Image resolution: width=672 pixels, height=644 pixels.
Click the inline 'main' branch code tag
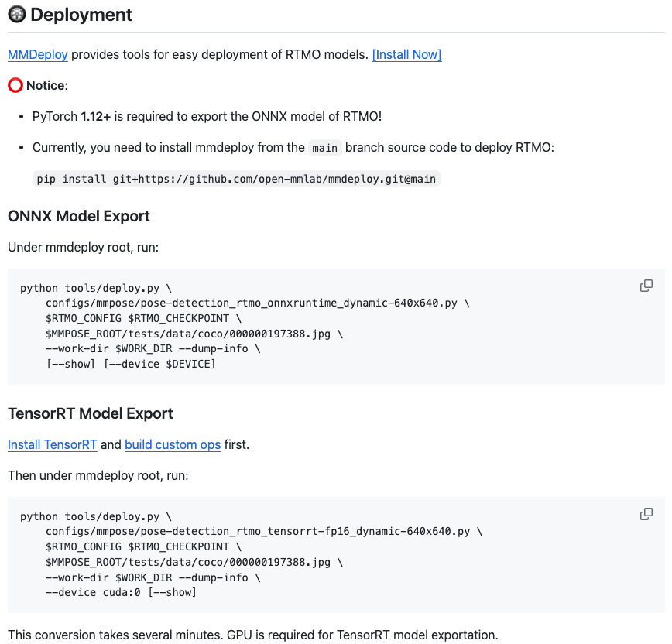[x=325, y=148]
